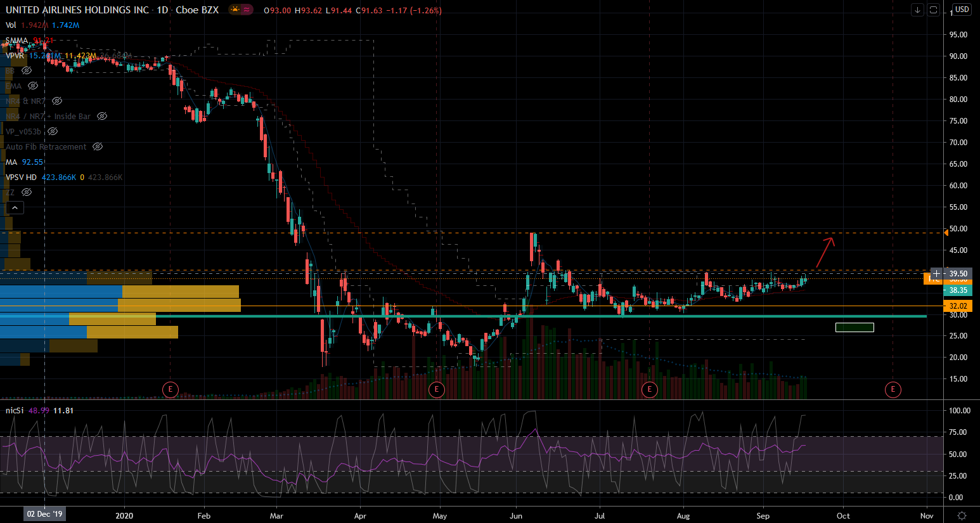Click the October earnings E marker
This screenshot has width=980, height=523.
pyautogui.click(x=893, y=389)
